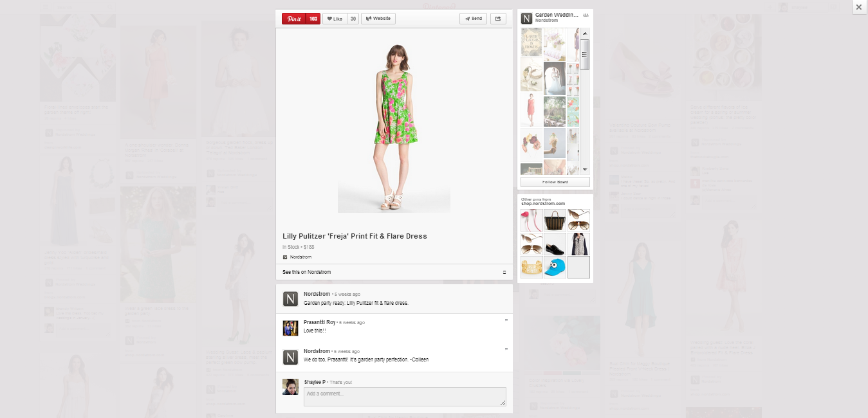This screenshot has height=418, width=868.
Task: Open the coral dress thumbnail in board
Action: 531,111
